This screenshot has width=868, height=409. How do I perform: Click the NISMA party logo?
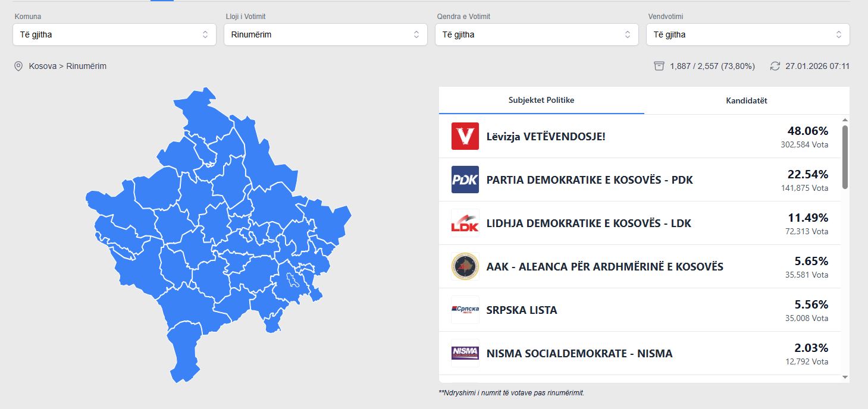pos(465,353)
